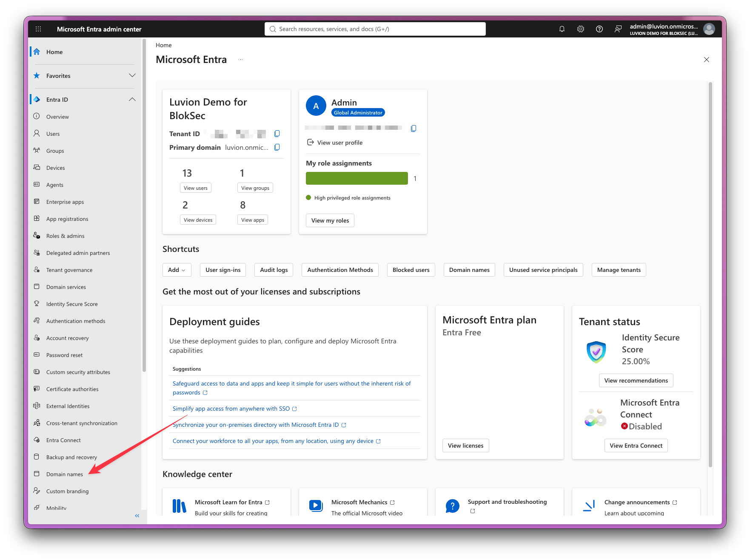This screenshot has height=560, width=750.
Task: Click the Microsoft Entra Connect logo icon
Action: coord(596,417)
